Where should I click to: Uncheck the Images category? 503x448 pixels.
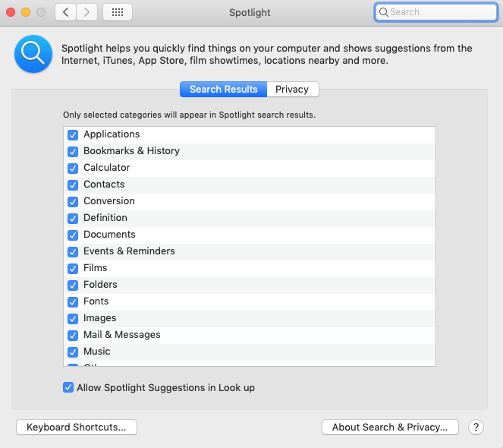(73, 319)
